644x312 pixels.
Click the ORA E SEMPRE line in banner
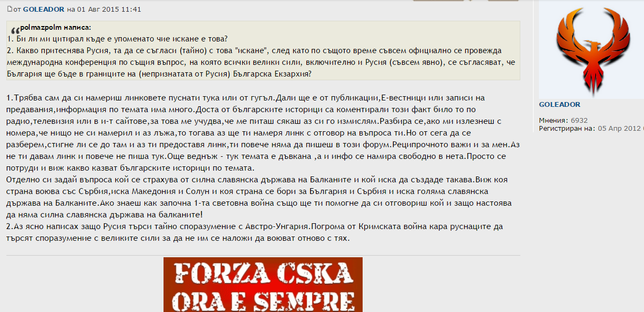coord(262,300)
